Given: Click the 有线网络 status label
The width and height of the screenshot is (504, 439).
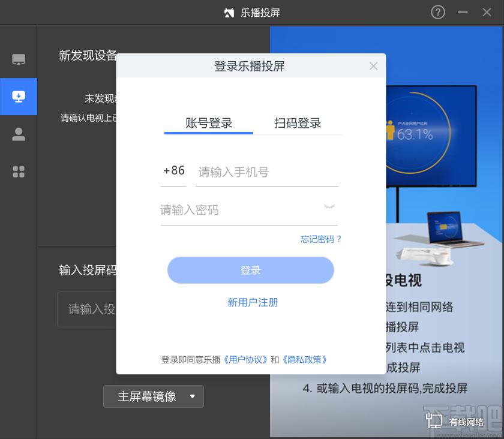Looking at the screenshot, I should click(x=466, y=422).
